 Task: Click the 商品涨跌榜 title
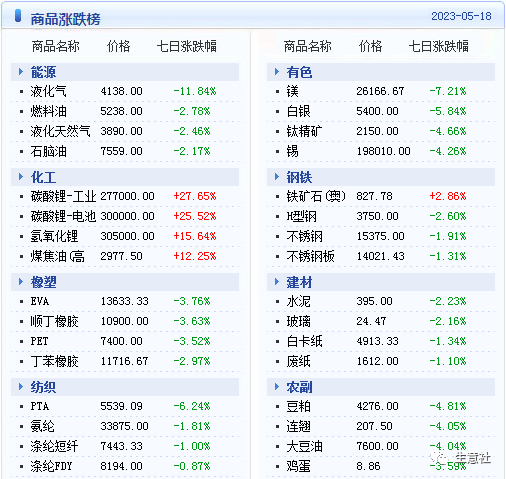tap(65, 19)
